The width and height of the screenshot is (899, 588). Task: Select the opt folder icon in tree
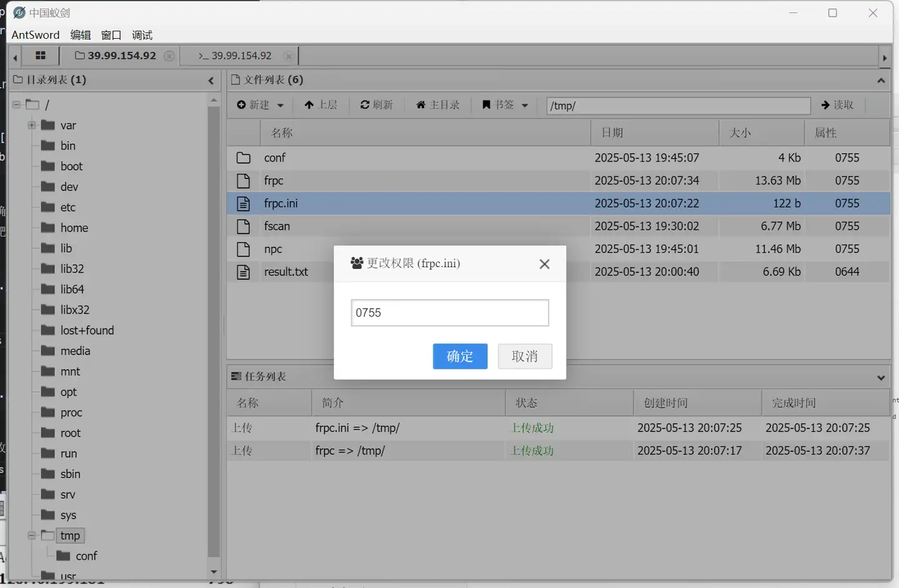(48, 392)
